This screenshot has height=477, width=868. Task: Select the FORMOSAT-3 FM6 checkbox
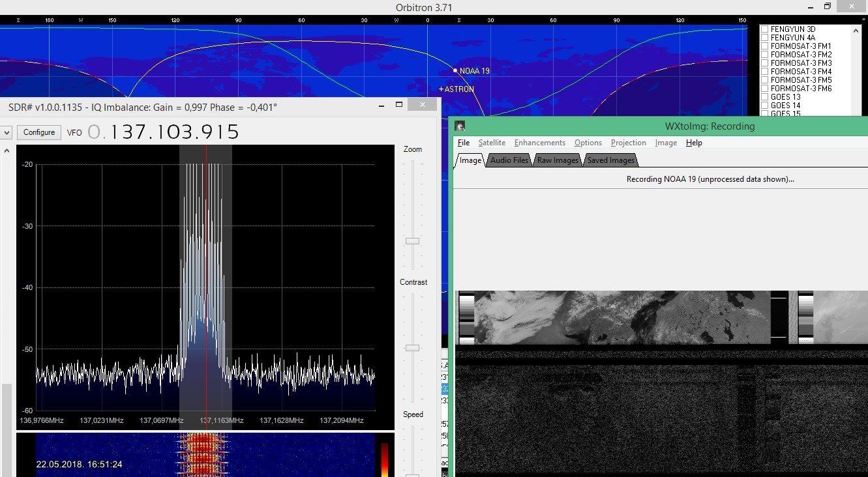pyautogui.click(x=765, y=89)
